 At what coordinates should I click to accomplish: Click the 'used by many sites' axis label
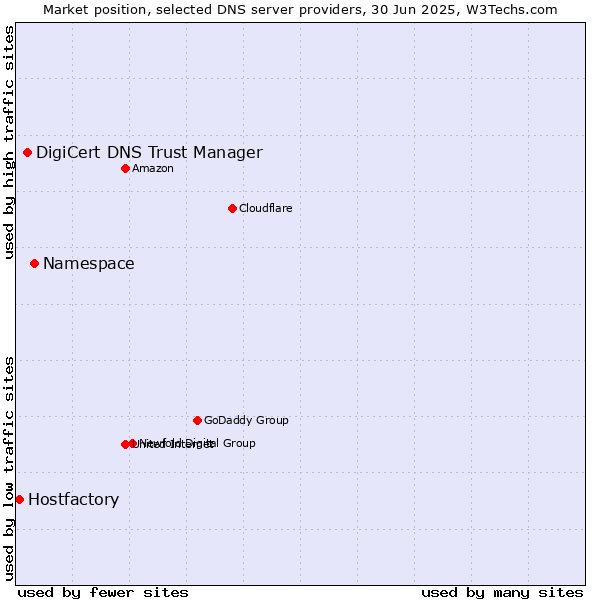(502, 593)
